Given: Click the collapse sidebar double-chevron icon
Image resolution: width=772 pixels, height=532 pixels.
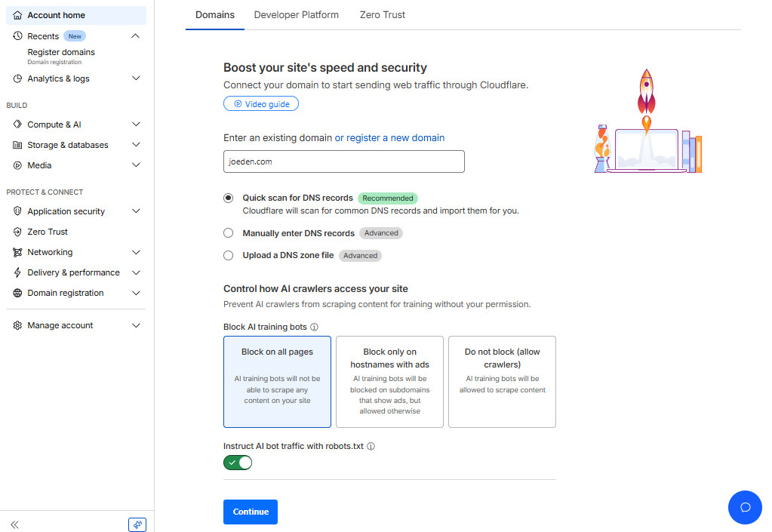Looking at the screenshot, I should [x=14, y=524].
